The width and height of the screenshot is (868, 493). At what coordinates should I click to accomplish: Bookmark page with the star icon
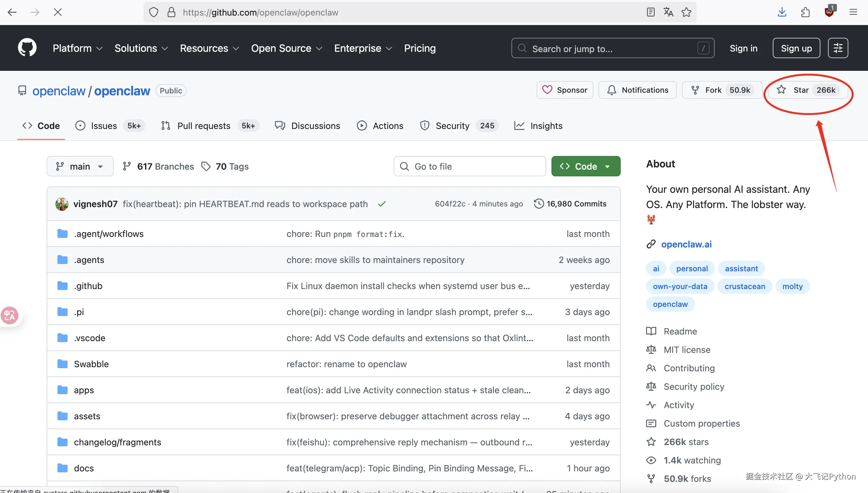pos(686,12)
